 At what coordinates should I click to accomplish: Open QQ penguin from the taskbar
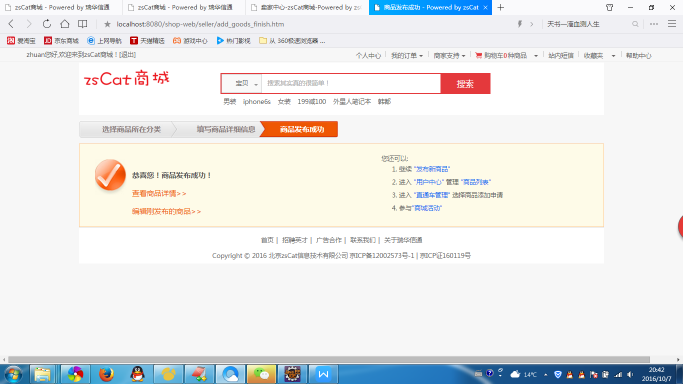(137, 374)
